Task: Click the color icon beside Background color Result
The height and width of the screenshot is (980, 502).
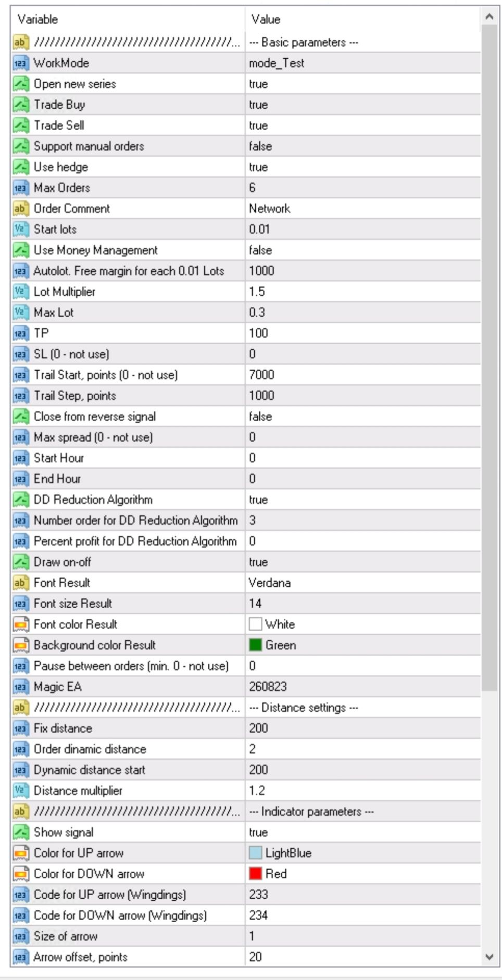Action: click(20, 645)
